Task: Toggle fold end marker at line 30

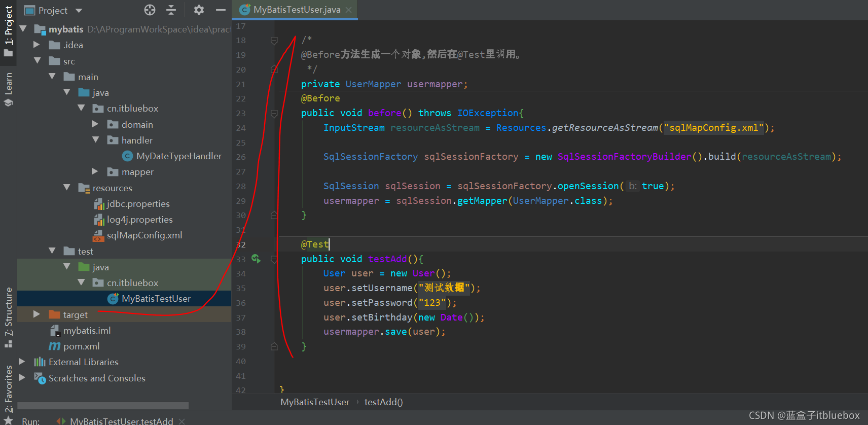Action: (x=274, y=215)
